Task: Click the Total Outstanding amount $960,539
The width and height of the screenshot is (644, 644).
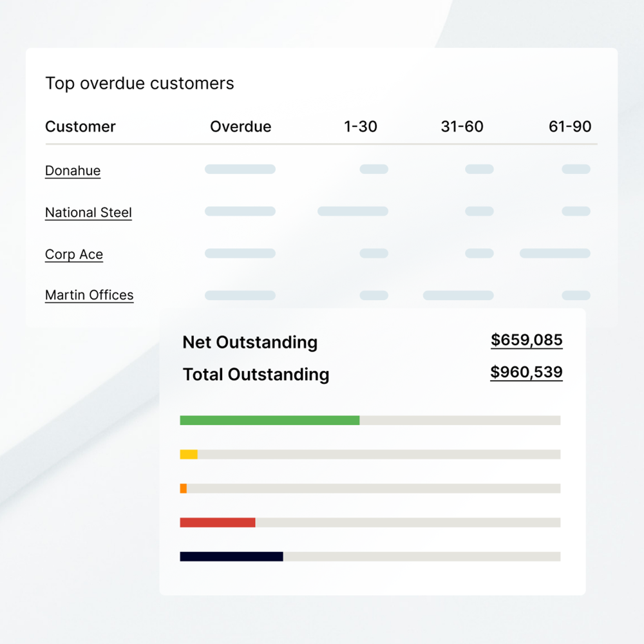Action: [x=527, y=372]
